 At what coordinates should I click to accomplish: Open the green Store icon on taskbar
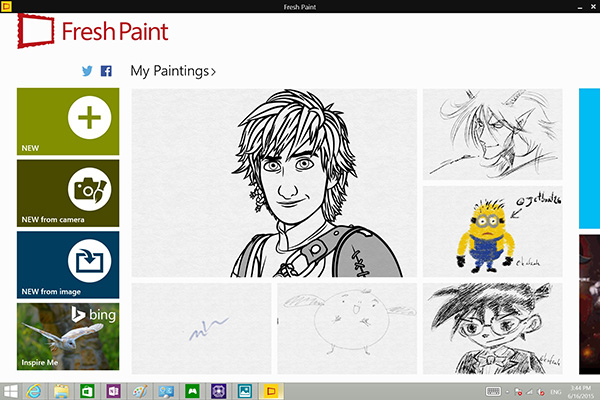point(87,391)
